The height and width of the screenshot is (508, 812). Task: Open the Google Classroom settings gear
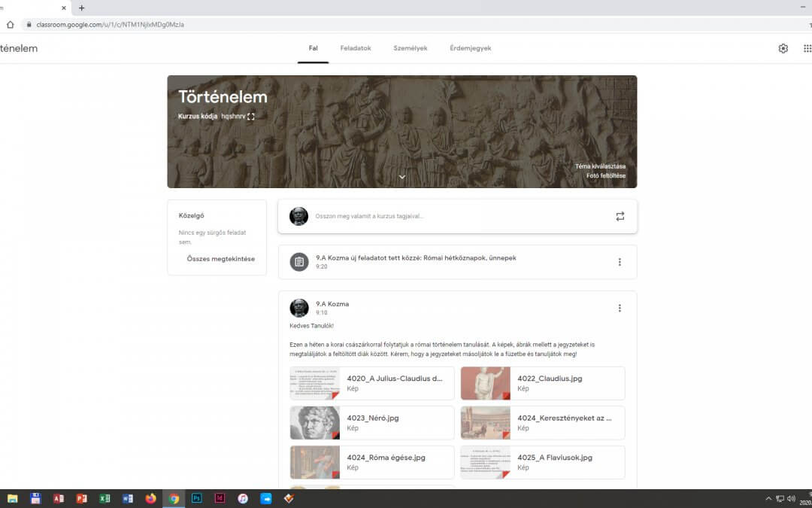click(783, 47)
